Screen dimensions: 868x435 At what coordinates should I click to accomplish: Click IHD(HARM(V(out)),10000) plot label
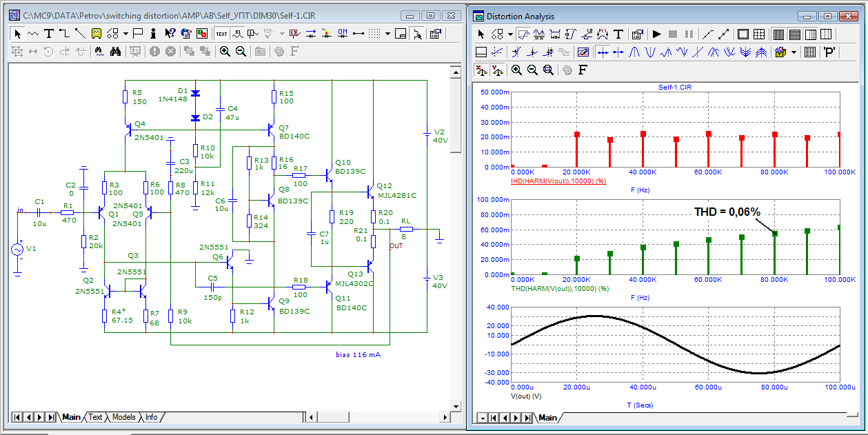coord(558,181)
